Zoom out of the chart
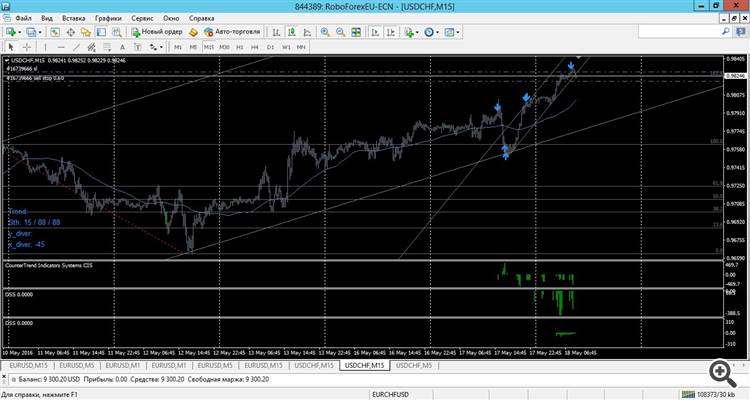The height and width of the screenshot is (400, 750). [x=341, y=32]
